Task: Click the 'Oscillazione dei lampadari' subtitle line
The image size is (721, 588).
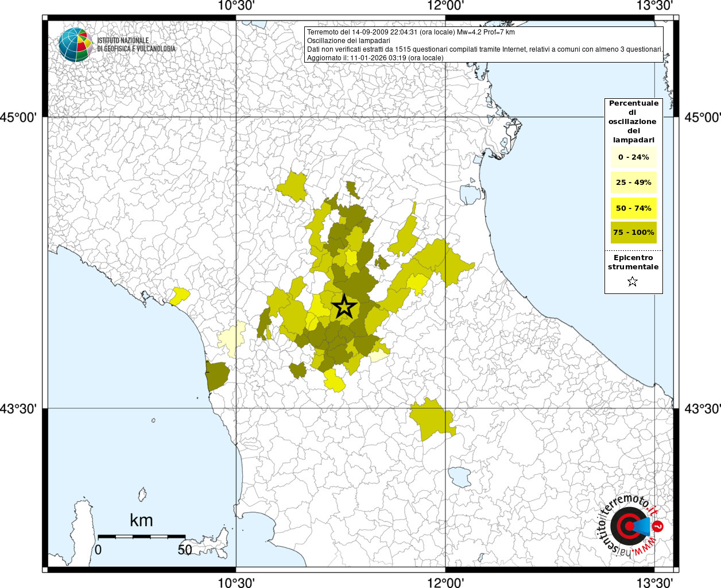Action: pos(348,41)
